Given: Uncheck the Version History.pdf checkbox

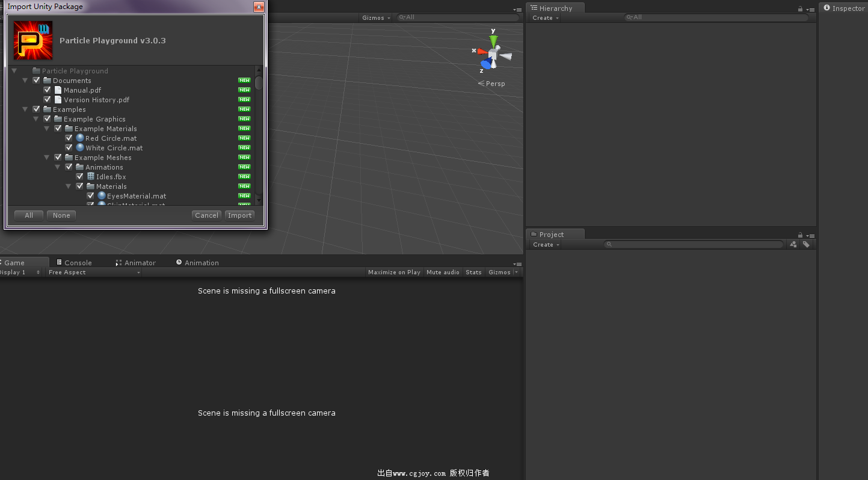Looking at the screenshot, I should (x=47, y=99).
